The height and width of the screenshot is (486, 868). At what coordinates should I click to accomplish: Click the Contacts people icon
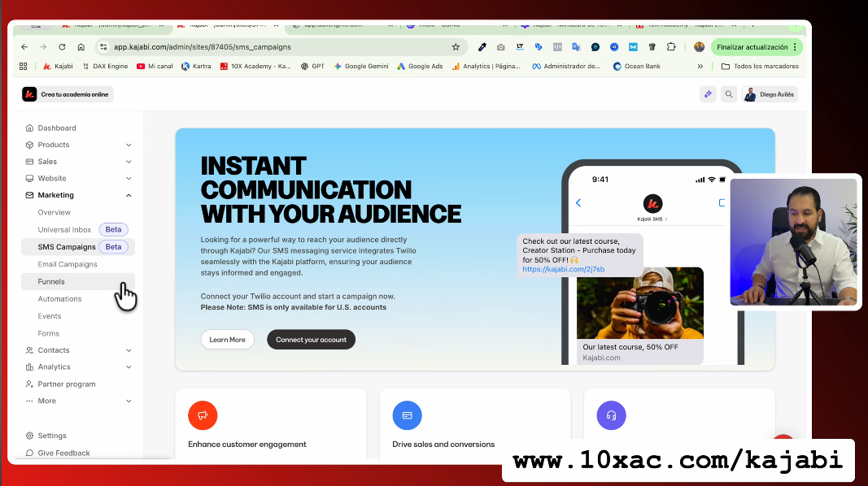[29, 350]
